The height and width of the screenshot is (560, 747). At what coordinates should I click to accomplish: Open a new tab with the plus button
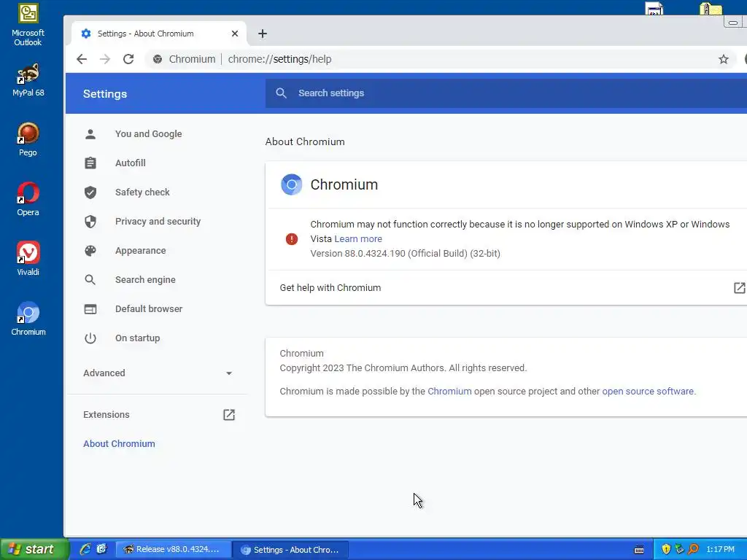(x=263, y=34)
